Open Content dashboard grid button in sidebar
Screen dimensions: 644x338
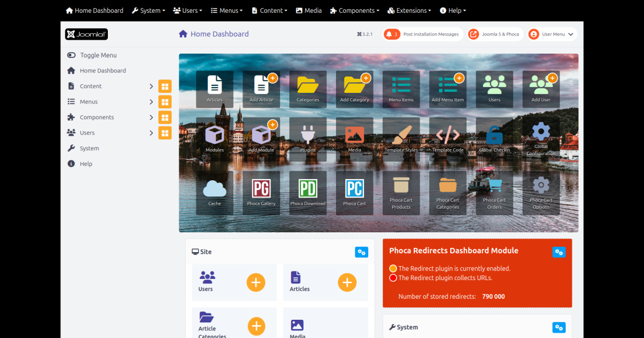click(x=165, y=86)
